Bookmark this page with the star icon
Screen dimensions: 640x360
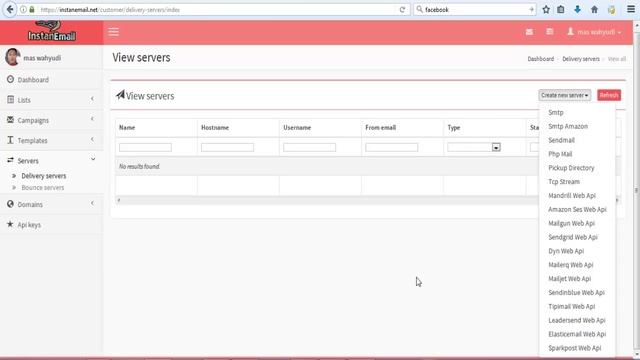point(546,9)
